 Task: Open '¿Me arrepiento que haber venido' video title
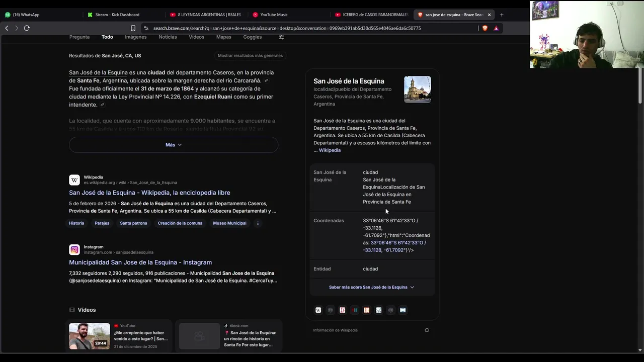(x=141, y=336)
